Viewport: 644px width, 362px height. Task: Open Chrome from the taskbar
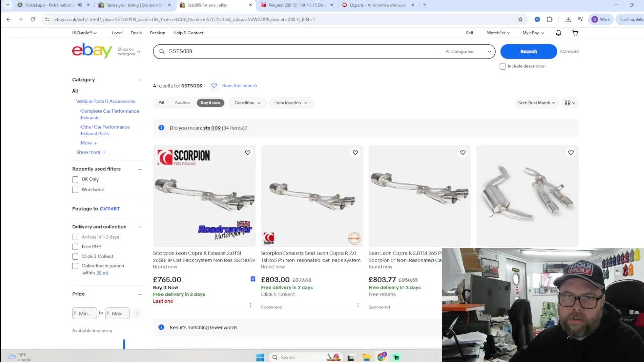(x=382, y=357)
